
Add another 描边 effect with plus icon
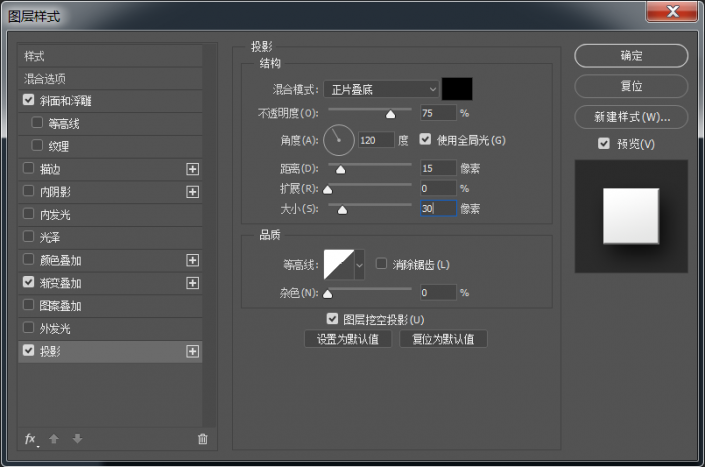coord(192,169)
